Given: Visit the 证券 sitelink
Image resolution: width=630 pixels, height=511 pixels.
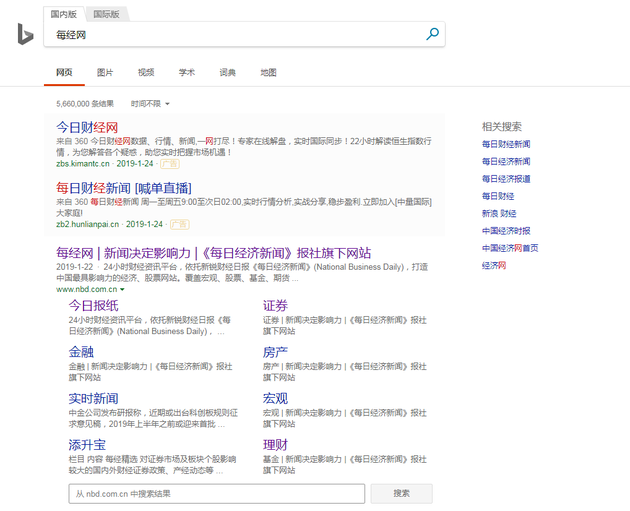Looking at the screenshot, I should tap(275, 305).
